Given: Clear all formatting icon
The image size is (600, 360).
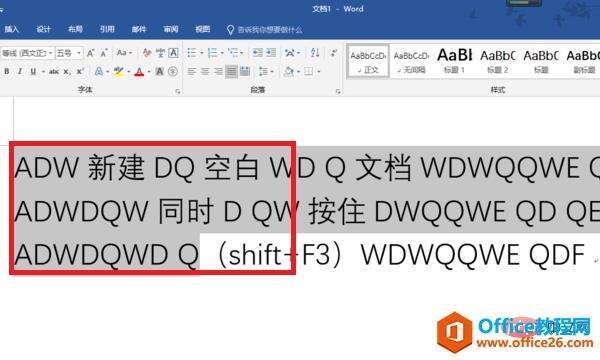Looking at the screenshot, I should (x=147, y=53).
